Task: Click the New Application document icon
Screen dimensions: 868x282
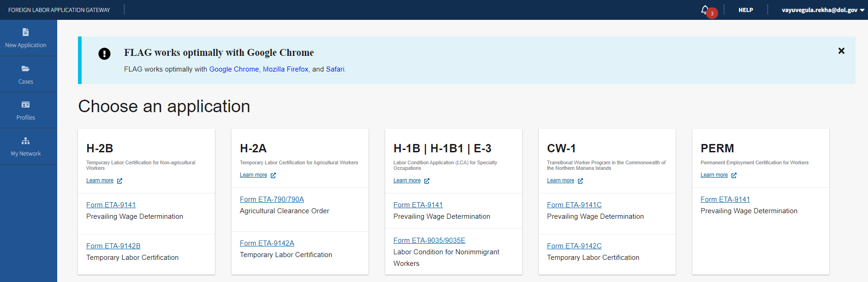Action: [26, 32]
